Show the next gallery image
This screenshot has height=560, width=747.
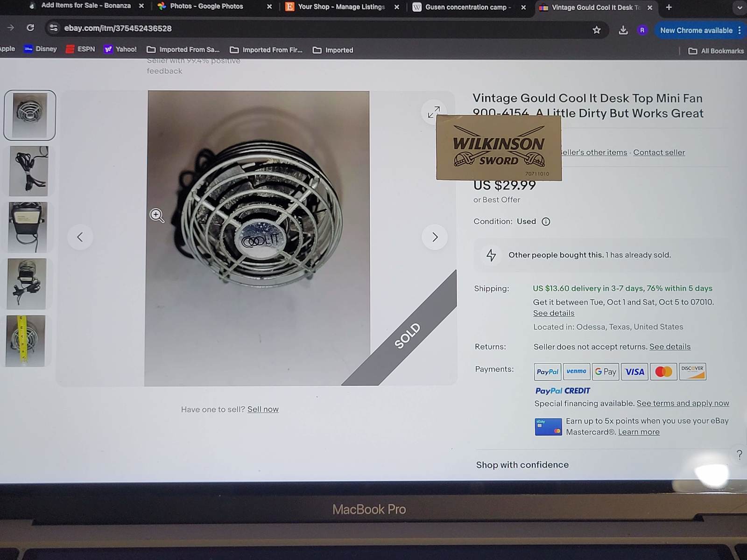click(x=435, y=237)
